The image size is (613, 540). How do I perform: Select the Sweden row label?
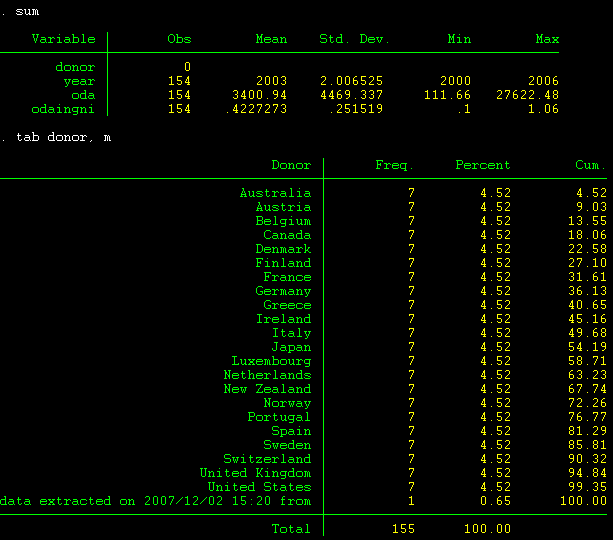(x=287, y=445)
